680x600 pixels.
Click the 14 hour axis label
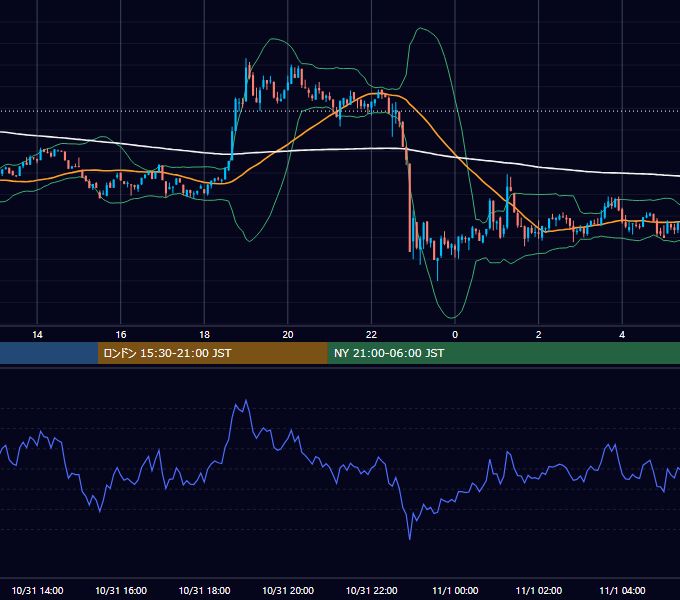[x=37, y=335]
